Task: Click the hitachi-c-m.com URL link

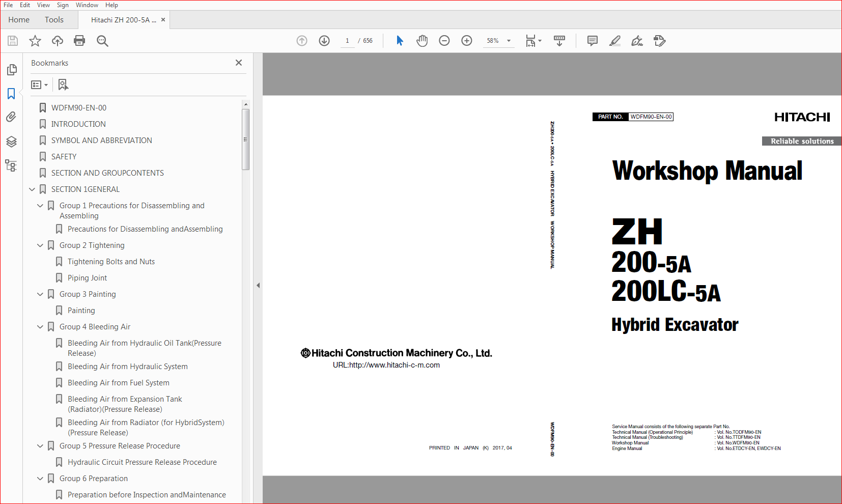Action: point(386,365)
